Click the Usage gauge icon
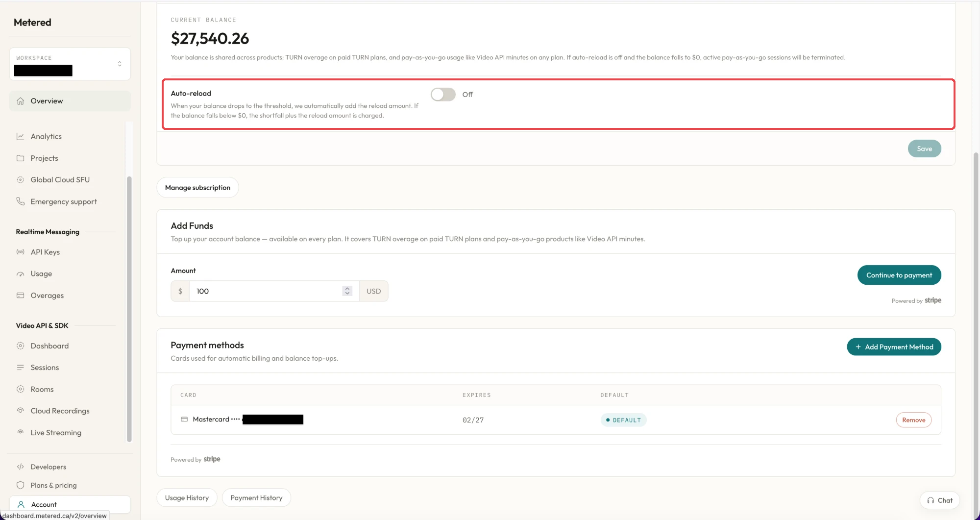The height and width of the screenshot is (520, 980). click(20, 274)
